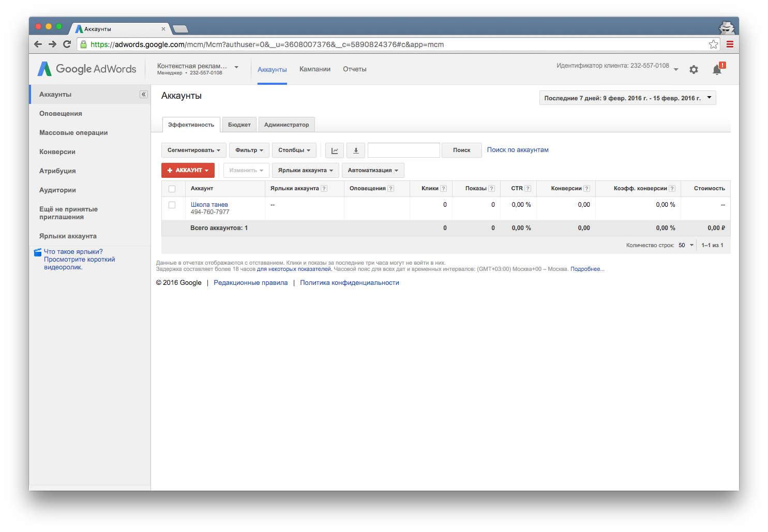Screen dimensions: 768x532
Task: Click the account search input field
Action: pos(403,150)
